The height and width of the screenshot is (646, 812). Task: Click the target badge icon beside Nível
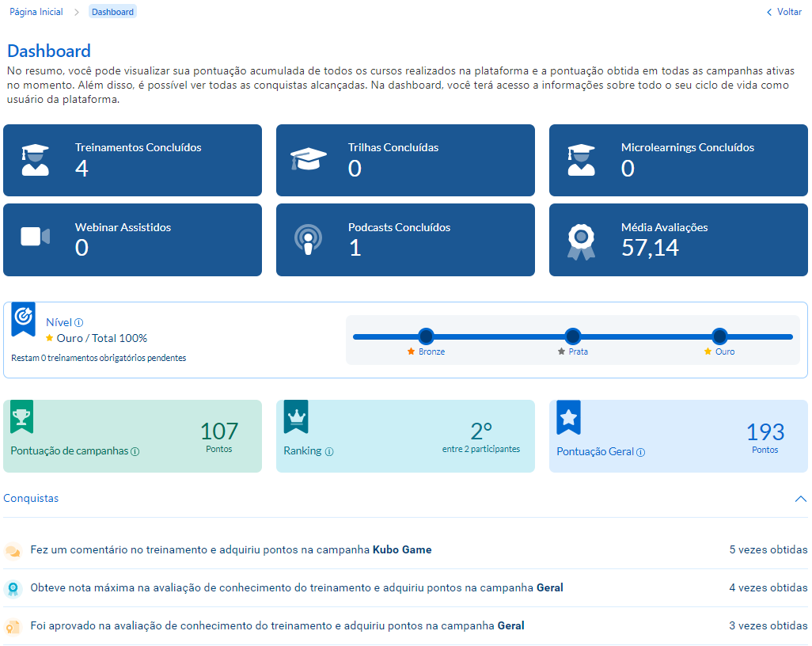tap(23, 317)
